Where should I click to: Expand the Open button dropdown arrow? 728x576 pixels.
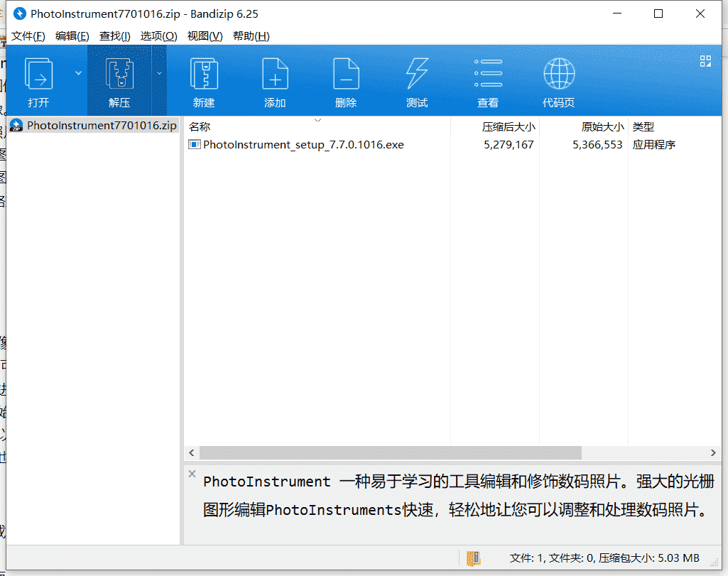[x=78, y=73]
